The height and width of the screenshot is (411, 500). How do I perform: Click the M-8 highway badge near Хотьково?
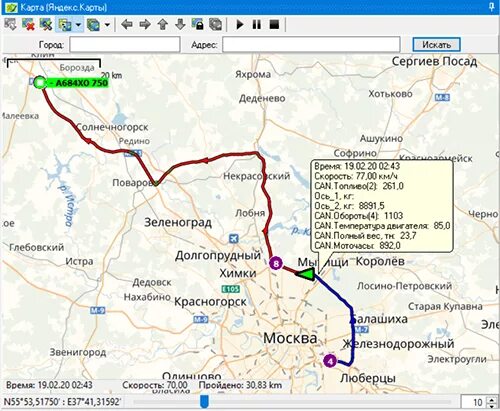click(442, 97)
